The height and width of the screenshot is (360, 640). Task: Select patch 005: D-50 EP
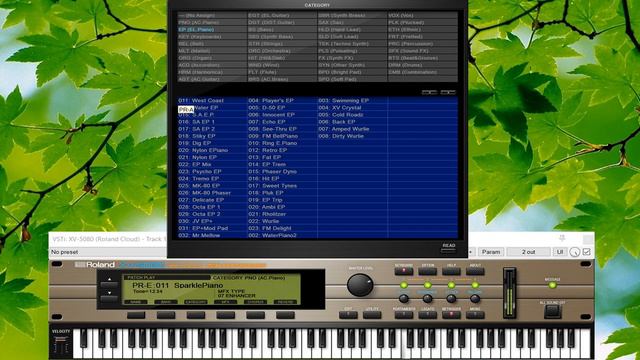pyautogui.click(x=282, y=108)
